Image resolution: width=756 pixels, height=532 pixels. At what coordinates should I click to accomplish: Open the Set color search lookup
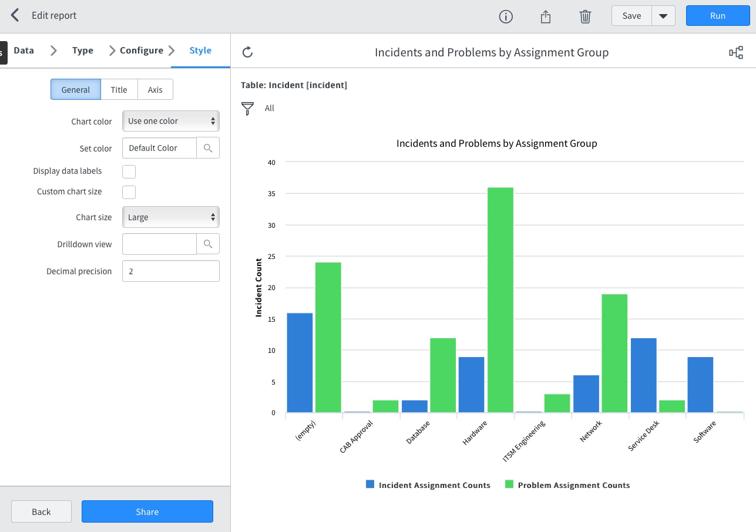click(208, 148)
